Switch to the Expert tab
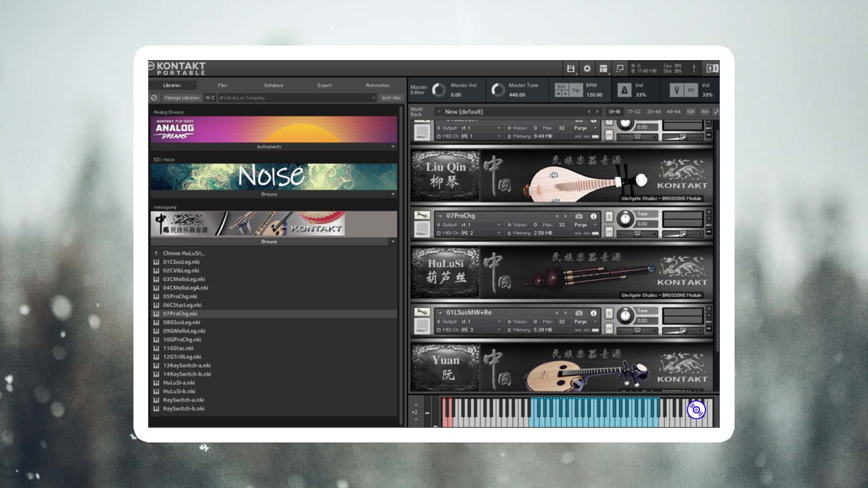This screenshot has height=488, width=868. coord(324,85)
